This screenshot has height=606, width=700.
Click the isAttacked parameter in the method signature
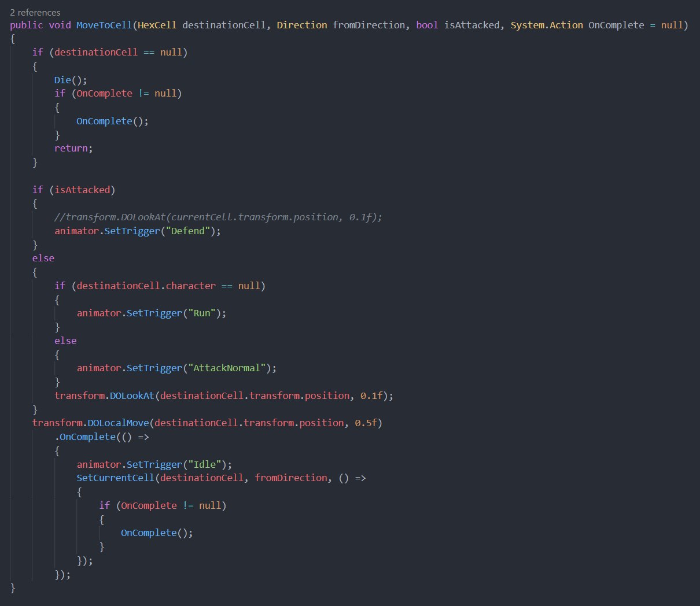(x=472, y=25)
